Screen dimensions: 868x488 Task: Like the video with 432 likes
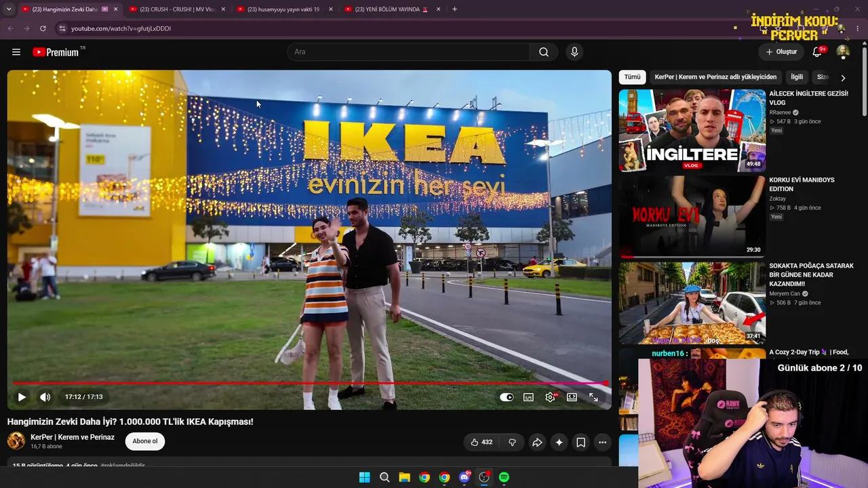click(481, 443)
